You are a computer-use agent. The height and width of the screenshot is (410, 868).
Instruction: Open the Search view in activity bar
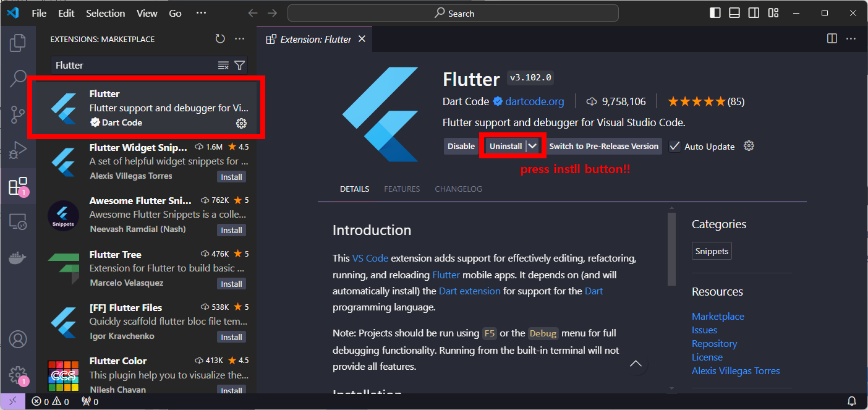18,78
